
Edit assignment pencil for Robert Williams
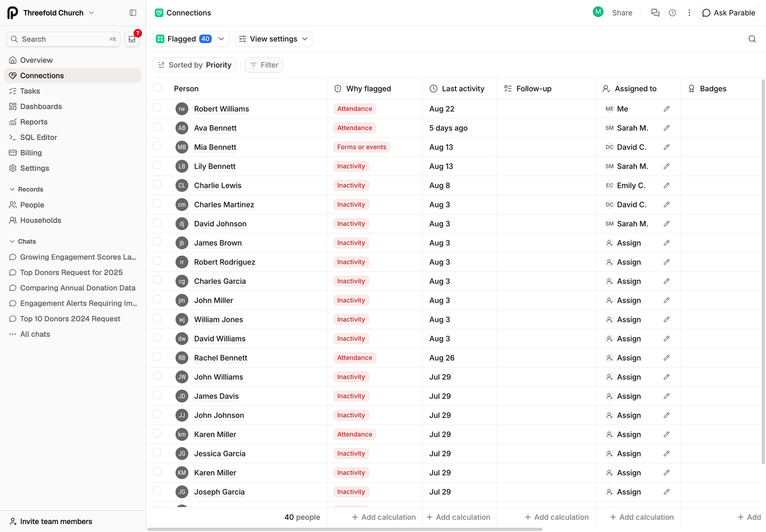667,109
